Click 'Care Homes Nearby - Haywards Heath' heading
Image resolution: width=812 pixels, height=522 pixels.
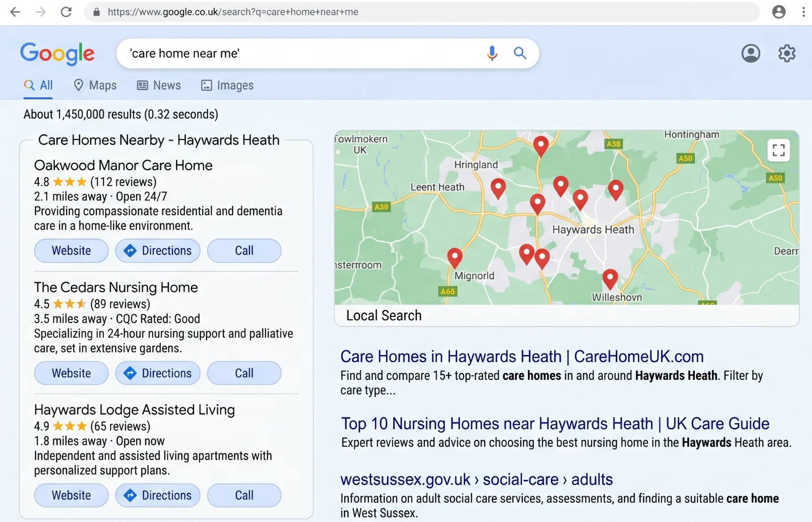tap(159, 140)
